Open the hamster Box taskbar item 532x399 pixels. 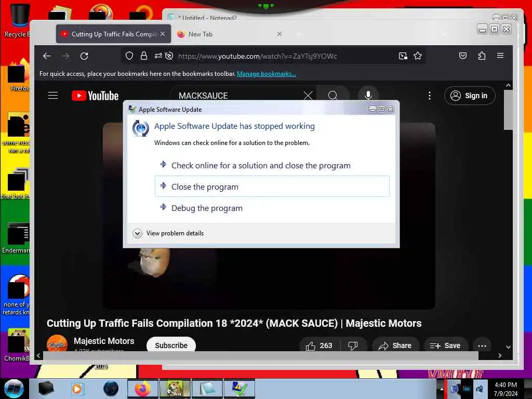[175, 389]
